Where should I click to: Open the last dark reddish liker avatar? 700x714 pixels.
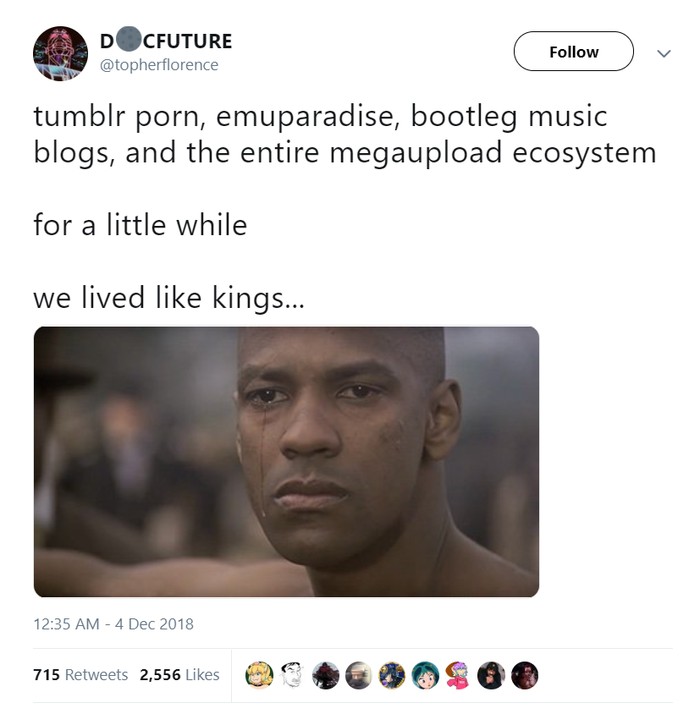525,675
